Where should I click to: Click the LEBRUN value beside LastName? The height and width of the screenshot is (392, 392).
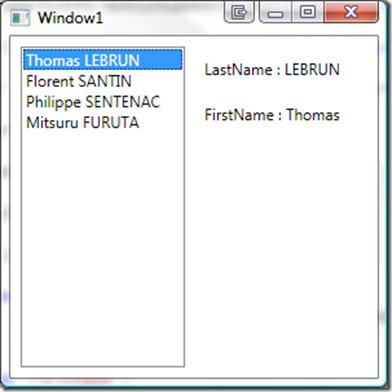coord(312,70)
